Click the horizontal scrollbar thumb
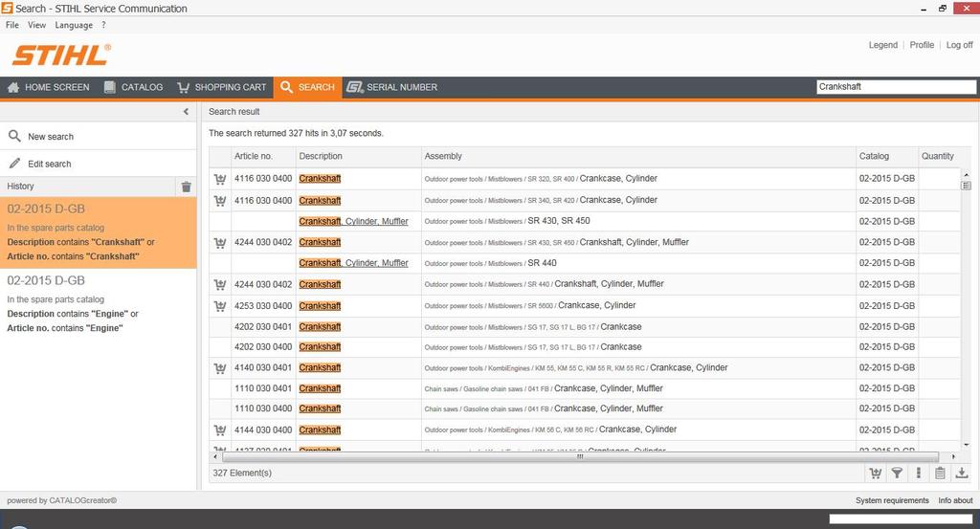 (x=580, y=456)
